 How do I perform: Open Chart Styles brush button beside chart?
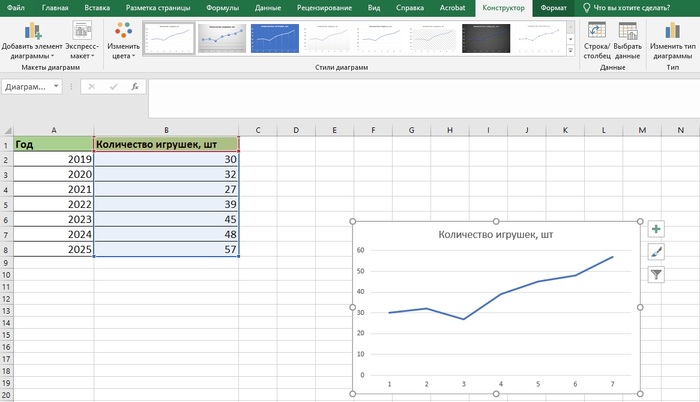point(657,251)
